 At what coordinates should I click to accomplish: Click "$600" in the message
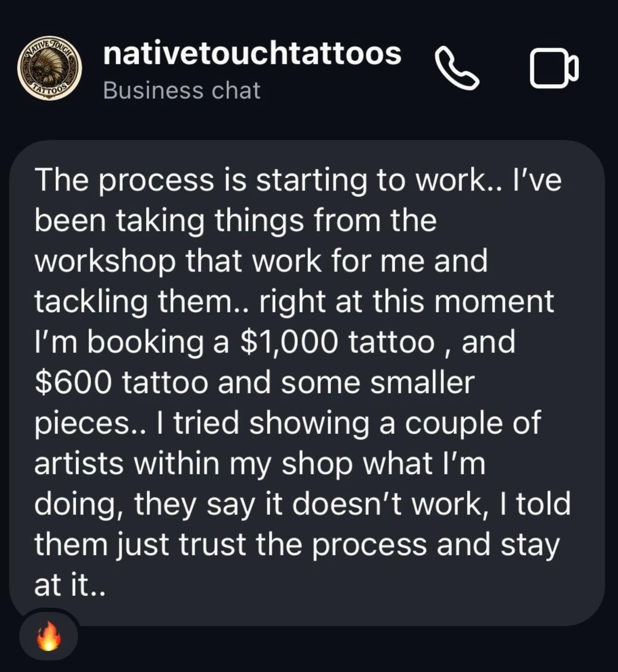(73, 383)
